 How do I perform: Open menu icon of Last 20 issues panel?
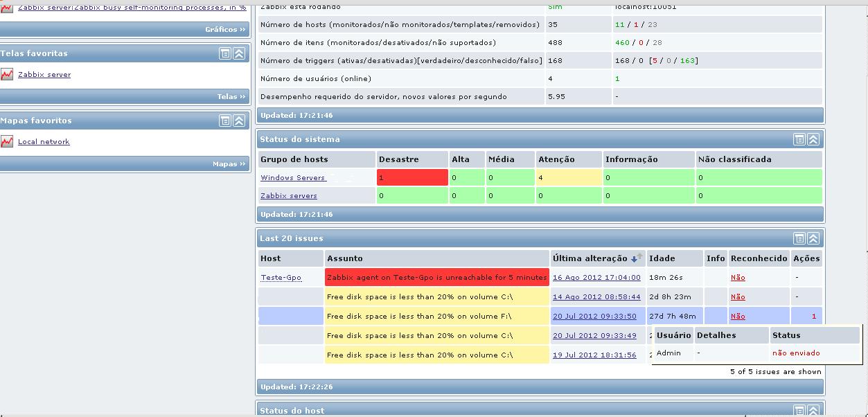pos(799,238)
